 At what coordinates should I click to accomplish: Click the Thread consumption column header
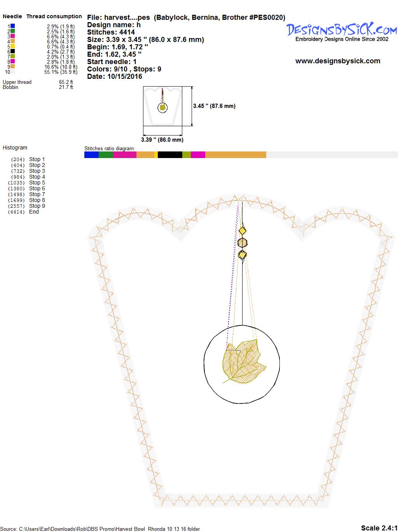pos(54,16)
